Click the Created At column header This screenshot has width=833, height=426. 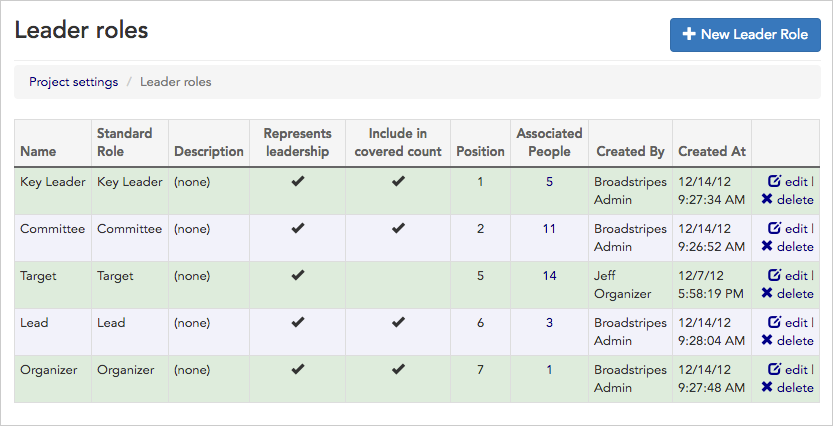pos(711,151)
